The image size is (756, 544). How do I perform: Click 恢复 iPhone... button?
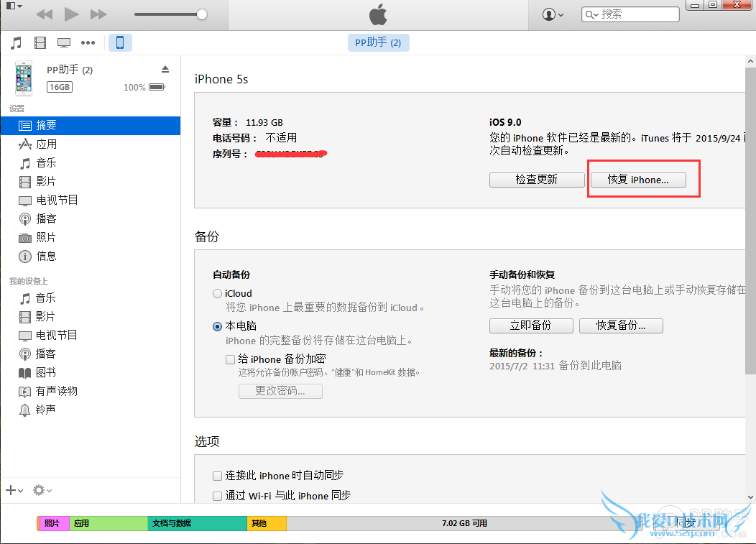tap(638, 180)
